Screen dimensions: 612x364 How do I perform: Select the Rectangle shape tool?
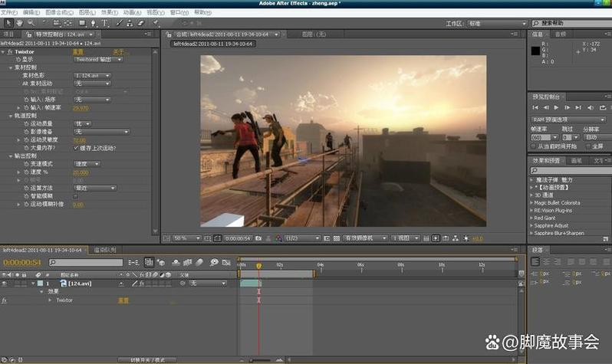point(82,24)
